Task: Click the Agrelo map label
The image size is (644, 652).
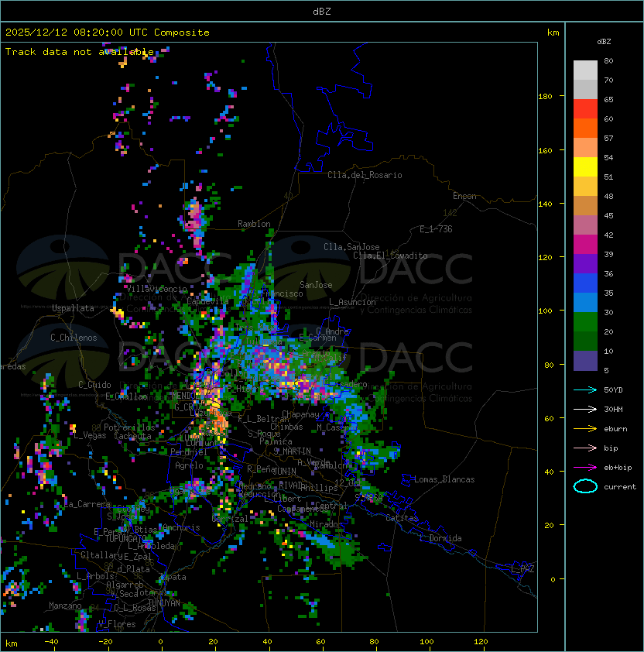Action: click(189, 465)
